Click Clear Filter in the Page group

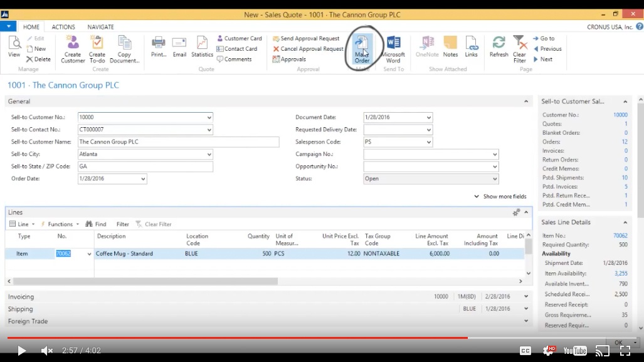pos(520,49)
